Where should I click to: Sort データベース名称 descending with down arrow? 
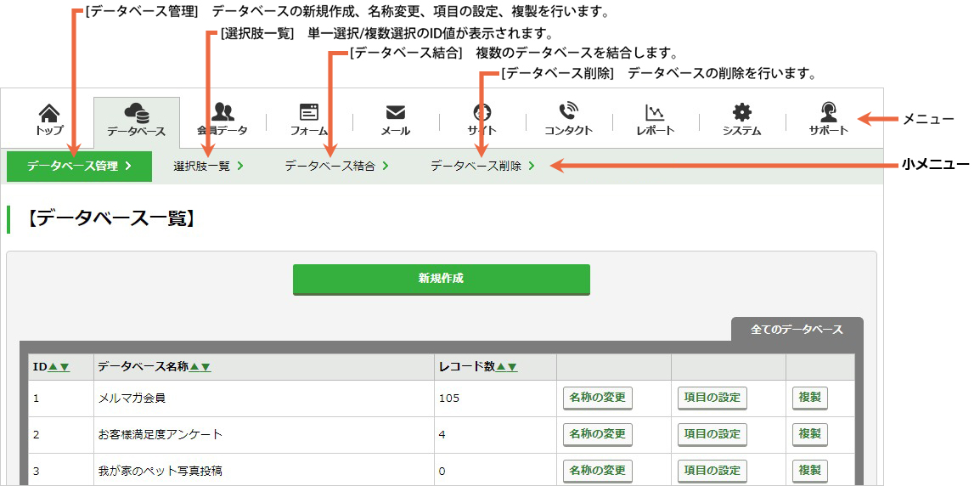(x=206, y=367)
